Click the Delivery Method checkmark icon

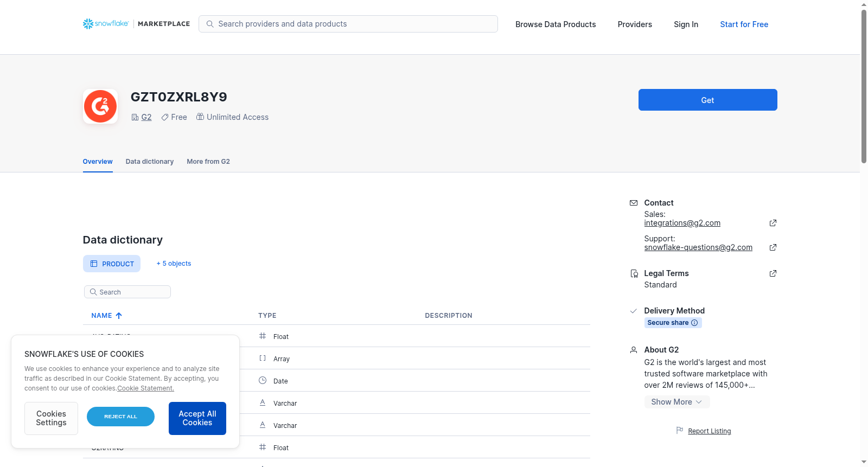(x=634, y=311)
